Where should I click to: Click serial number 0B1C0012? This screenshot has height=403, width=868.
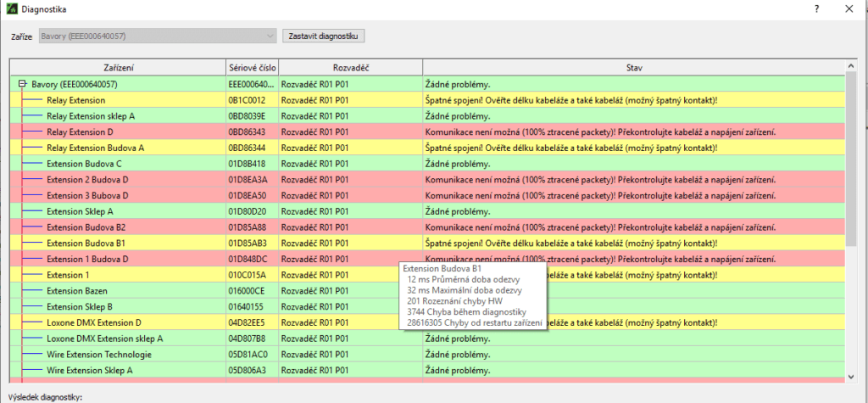[247, 100]
